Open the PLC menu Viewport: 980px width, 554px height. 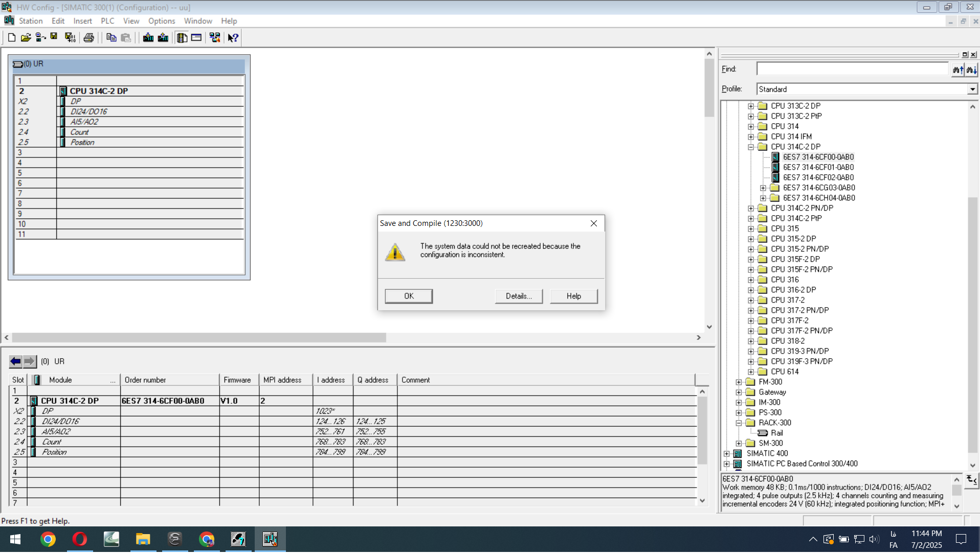107,21
